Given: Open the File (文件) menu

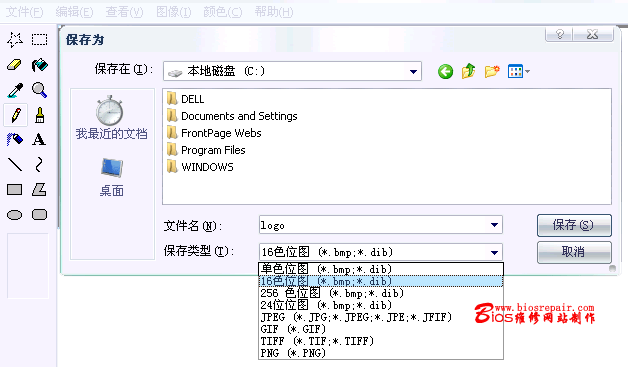Looking at the screenshot, I should coord(24,12).
